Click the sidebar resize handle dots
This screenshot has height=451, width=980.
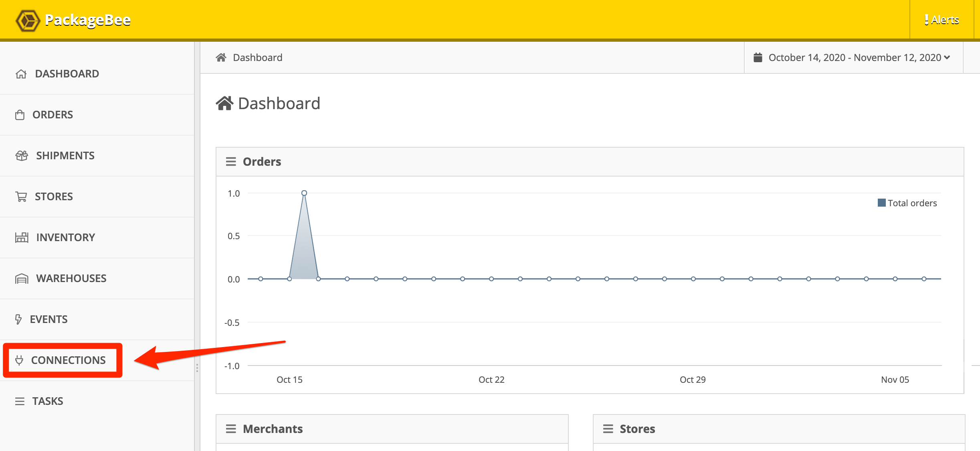coord(197,368)
